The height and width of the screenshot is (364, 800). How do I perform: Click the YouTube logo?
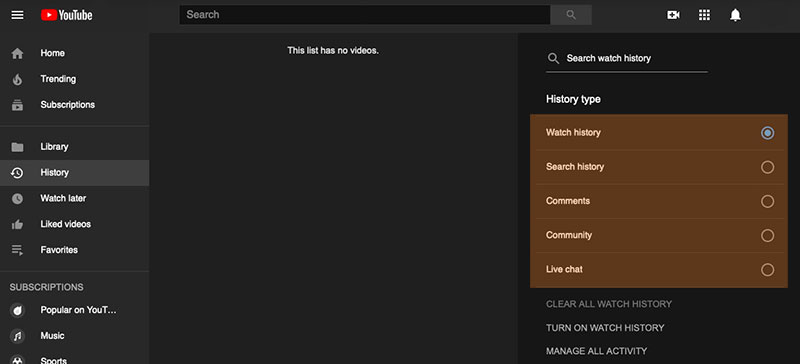click(x=67, y=15)
